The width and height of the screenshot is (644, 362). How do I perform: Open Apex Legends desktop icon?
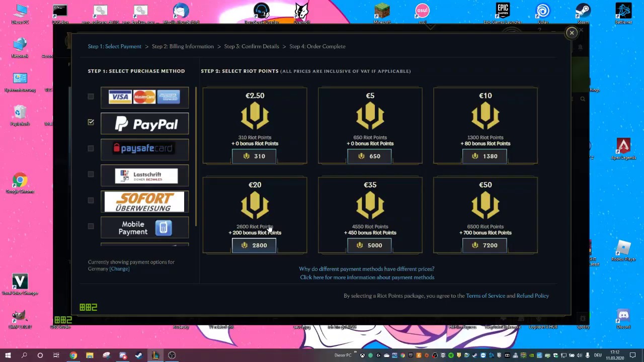point(623,149)
